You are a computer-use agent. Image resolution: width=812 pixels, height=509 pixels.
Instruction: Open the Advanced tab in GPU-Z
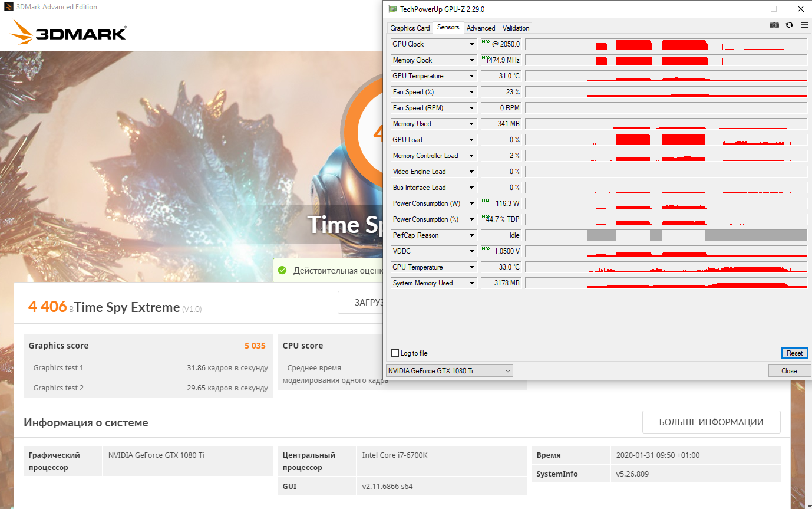481,28
